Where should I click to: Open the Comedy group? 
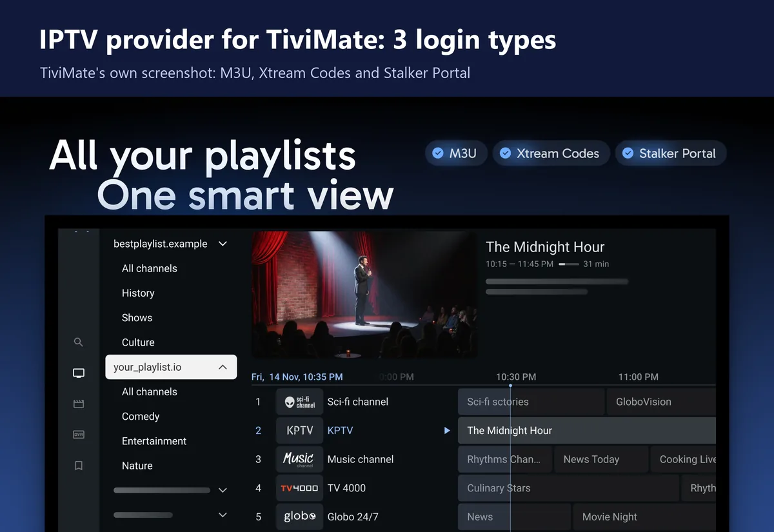click(141, 417)
